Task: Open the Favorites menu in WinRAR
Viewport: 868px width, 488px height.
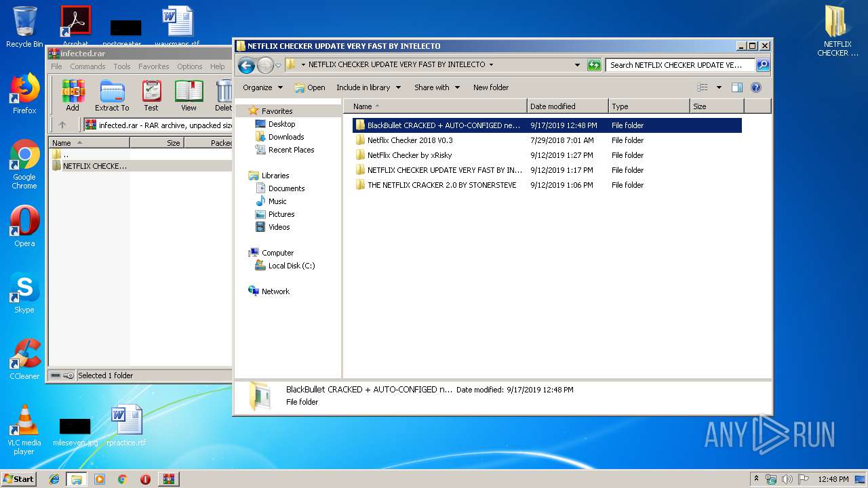Action: 154,66
